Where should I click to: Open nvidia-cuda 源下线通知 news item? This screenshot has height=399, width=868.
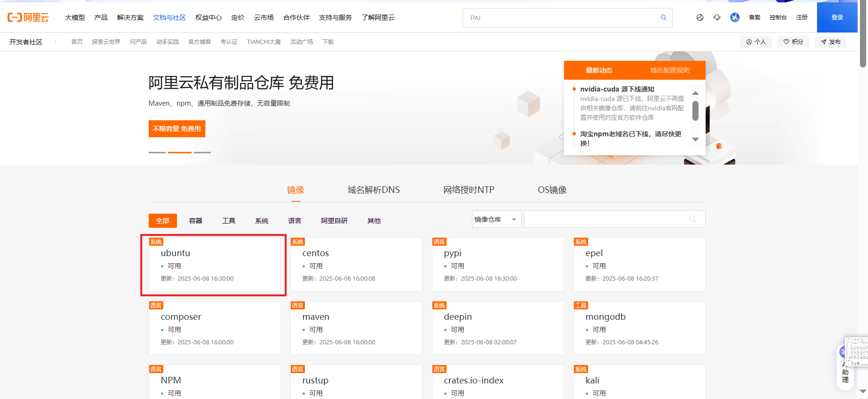(x=617, y=89)
